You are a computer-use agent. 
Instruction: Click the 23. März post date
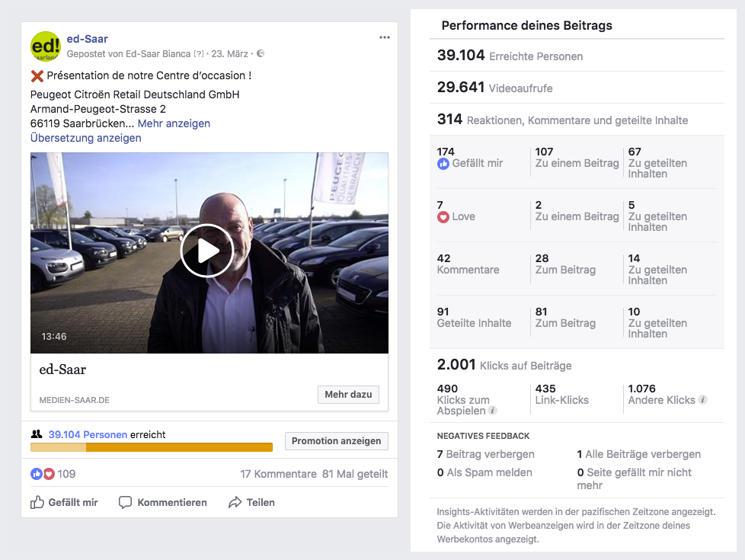(229, 54)
